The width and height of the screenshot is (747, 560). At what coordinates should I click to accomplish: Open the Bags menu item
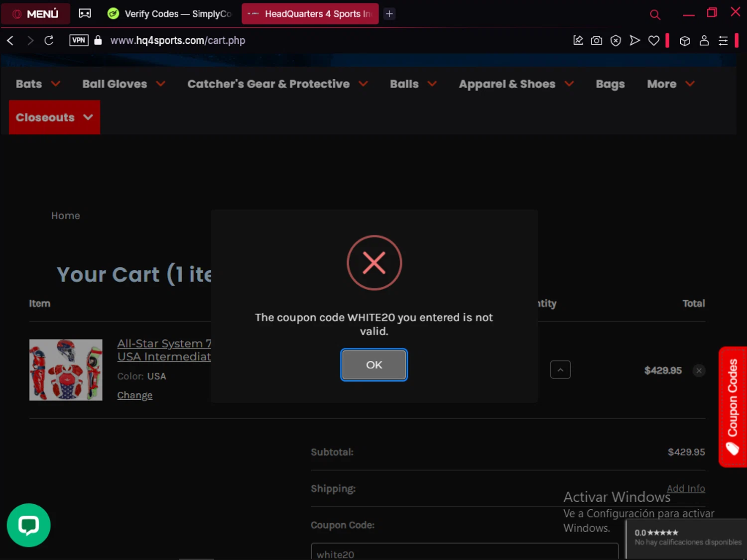pyautogui.click(x=610, y=84)
